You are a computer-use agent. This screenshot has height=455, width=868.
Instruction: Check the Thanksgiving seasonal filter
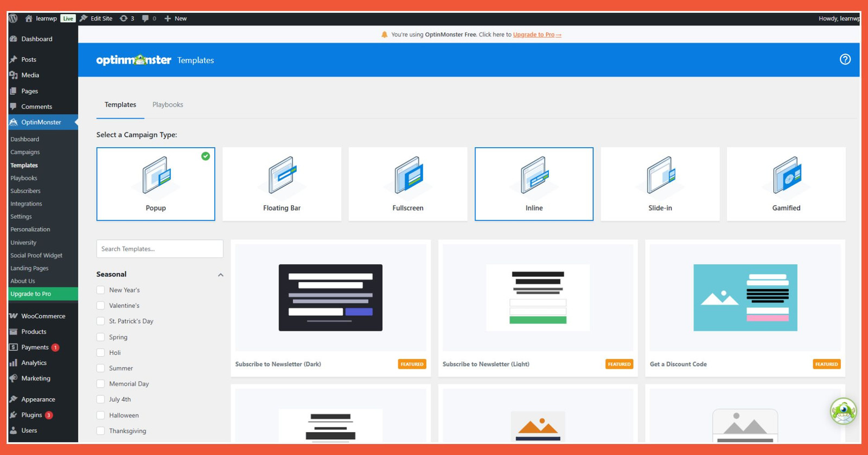(100, 431)
